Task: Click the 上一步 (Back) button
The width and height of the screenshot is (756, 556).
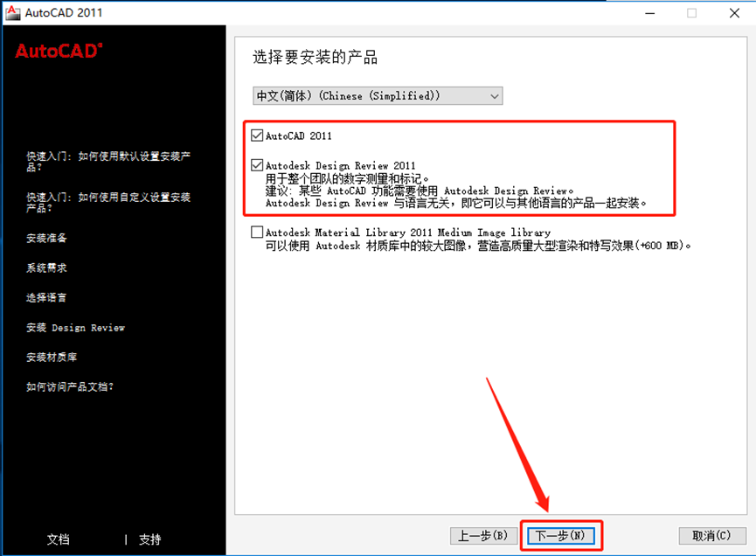Action: (x=483, y=535)
